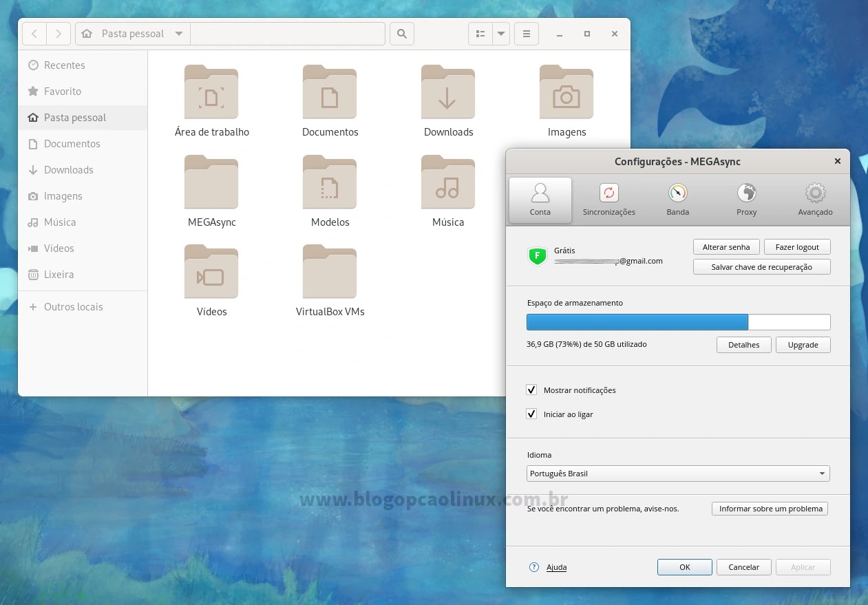Select the VirtualBox VMs folder icon

(330, 272)
